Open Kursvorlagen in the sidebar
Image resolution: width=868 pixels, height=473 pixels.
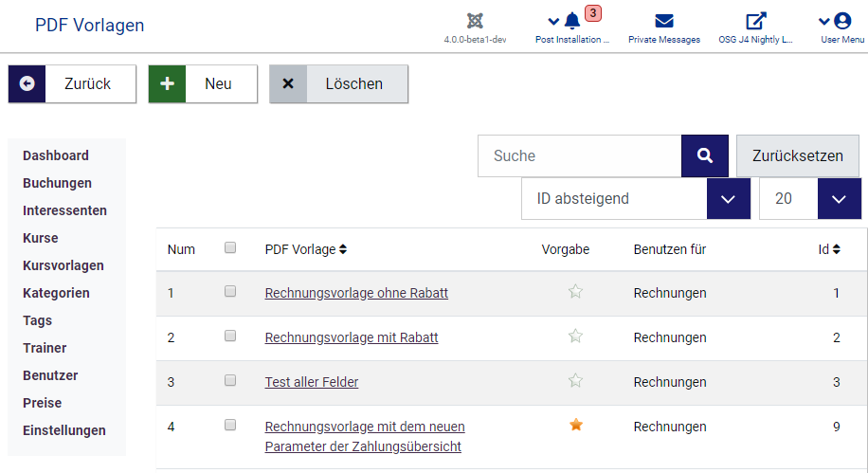tap(63, 265)
